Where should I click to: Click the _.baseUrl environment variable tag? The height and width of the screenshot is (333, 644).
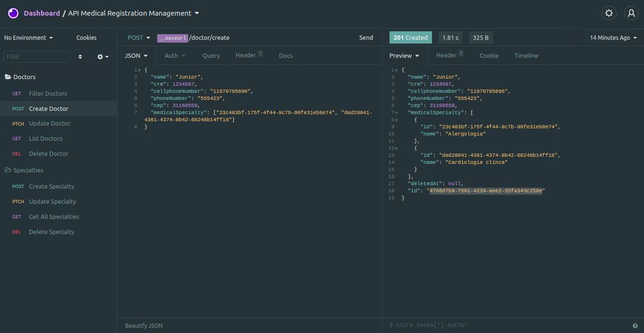coord(173,38)
